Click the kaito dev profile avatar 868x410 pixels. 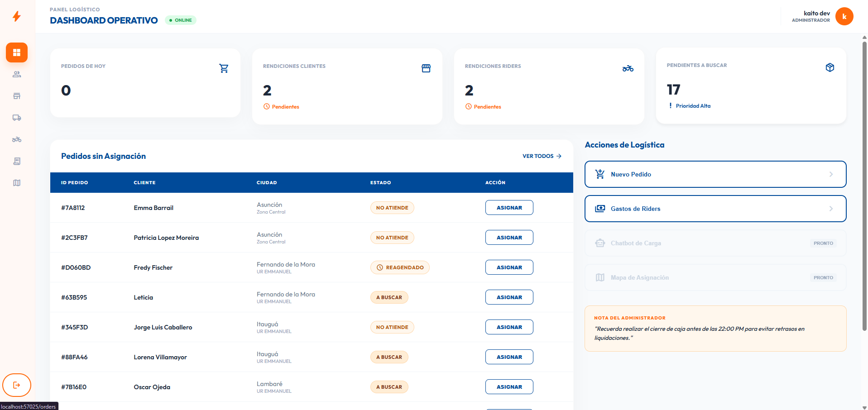(x=844, y=16)
